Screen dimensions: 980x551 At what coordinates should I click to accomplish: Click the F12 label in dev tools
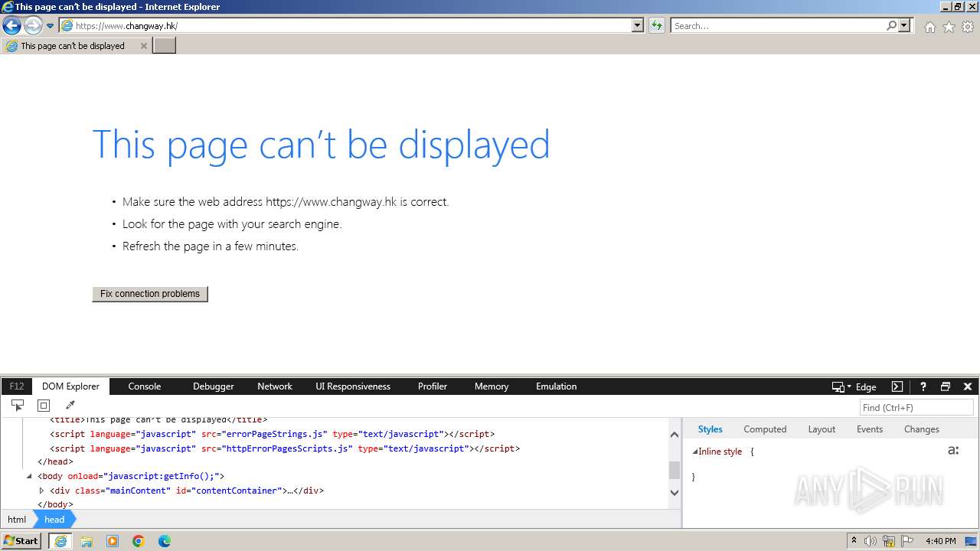17,386
